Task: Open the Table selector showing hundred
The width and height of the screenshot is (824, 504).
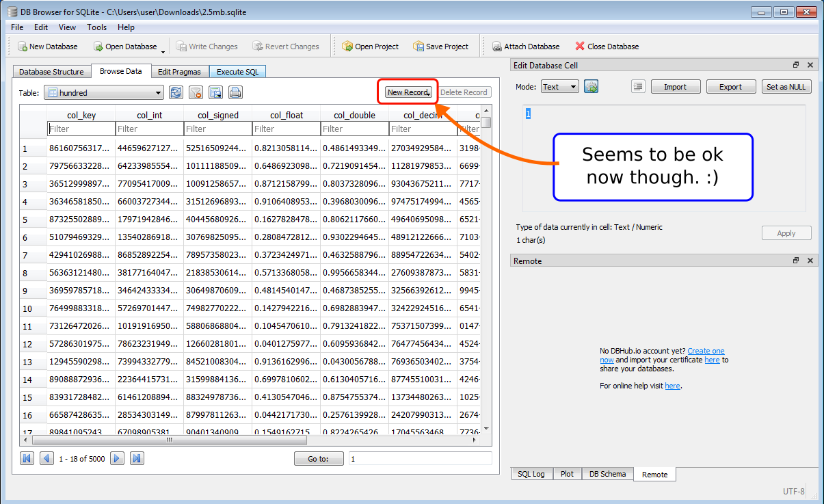Action: pos(103,92)
